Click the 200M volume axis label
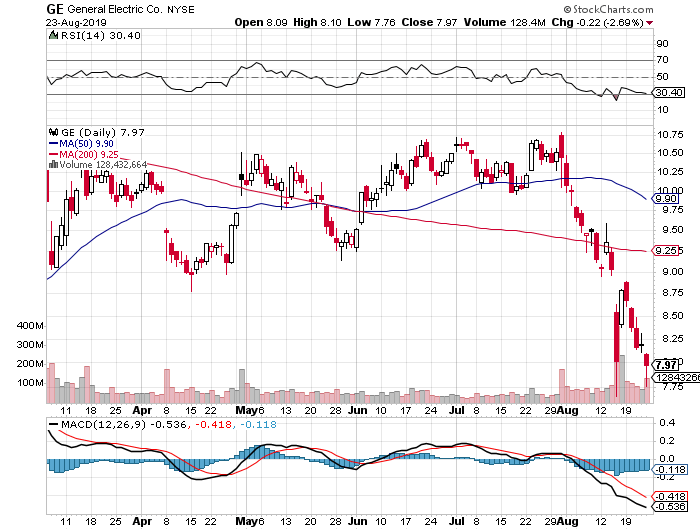Image resolution: width=700 pixels, height=530 pixels. coord(30,364)
